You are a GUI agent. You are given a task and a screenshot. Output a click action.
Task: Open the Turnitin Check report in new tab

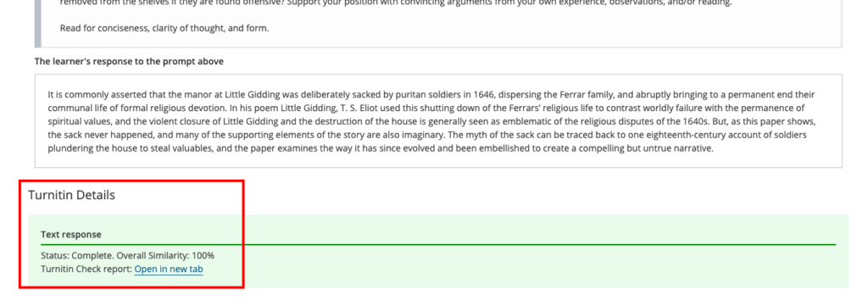(x=169, y=270)
